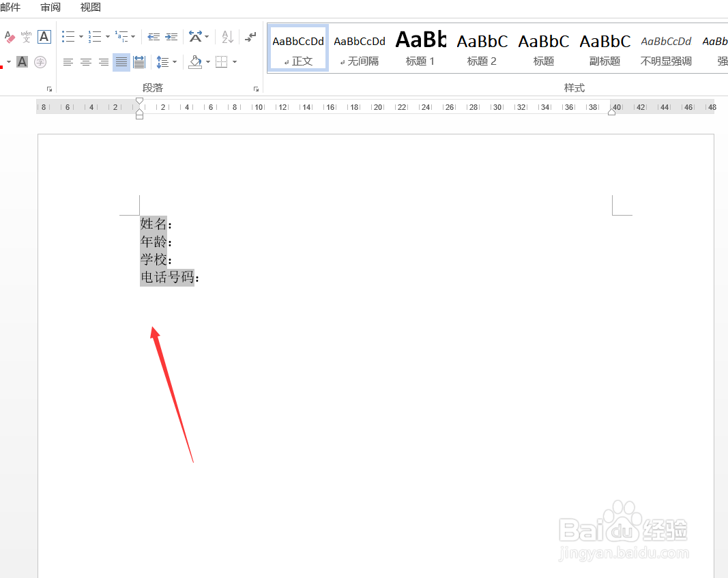
Task: Insert enclosed character (circled 字) icon
Action: (40, 61)
